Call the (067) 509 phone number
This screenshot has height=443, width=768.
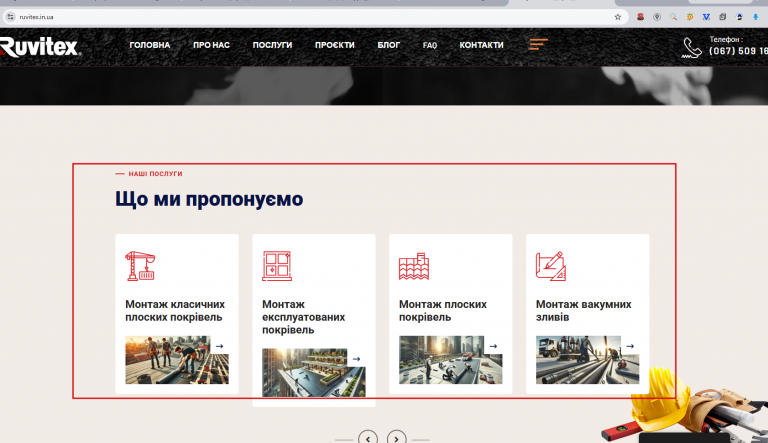click(x=738, y=51)
